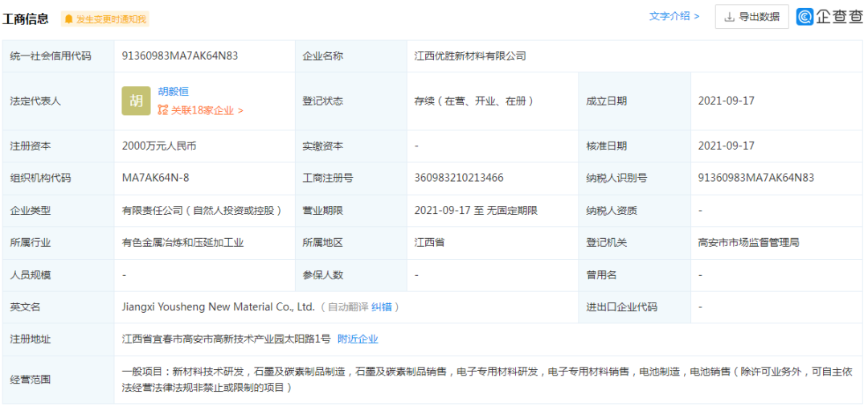This screenshot has height=407, width=868.
Task: Open 关联18家企业 related companies link
Action: (x=207, y=110)
